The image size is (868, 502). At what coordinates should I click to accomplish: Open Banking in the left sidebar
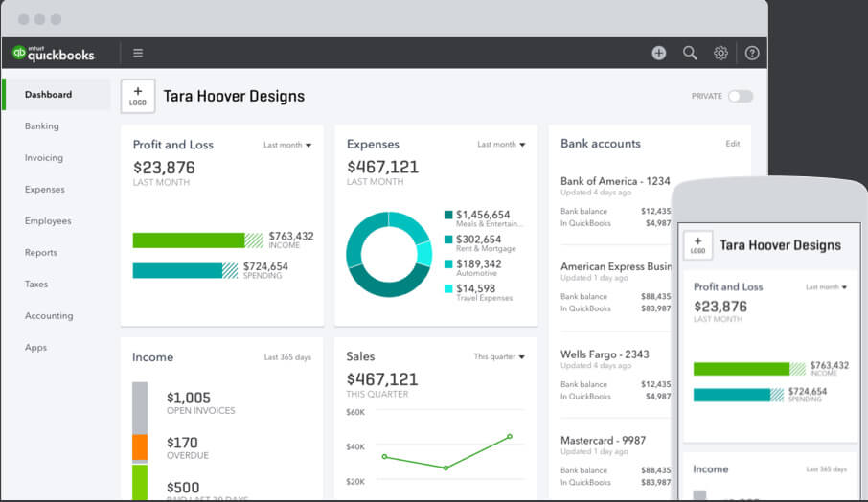[42, 126]
